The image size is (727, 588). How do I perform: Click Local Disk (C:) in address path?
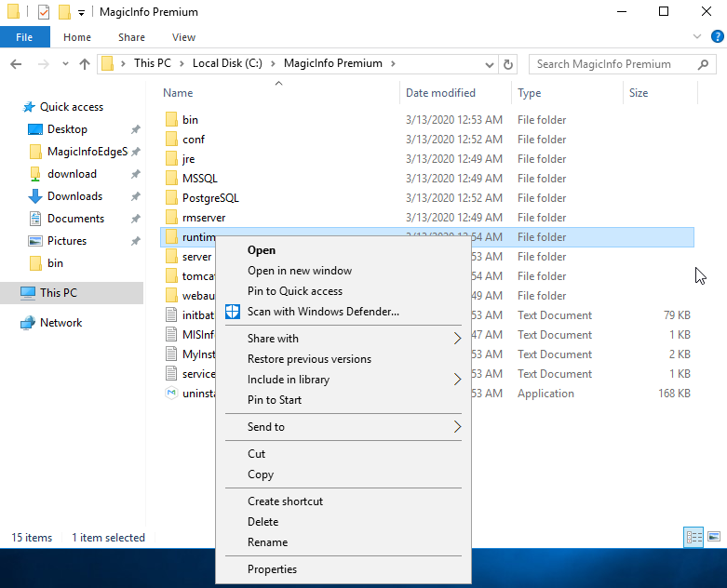pyautogui.click(x=227, y=63)
